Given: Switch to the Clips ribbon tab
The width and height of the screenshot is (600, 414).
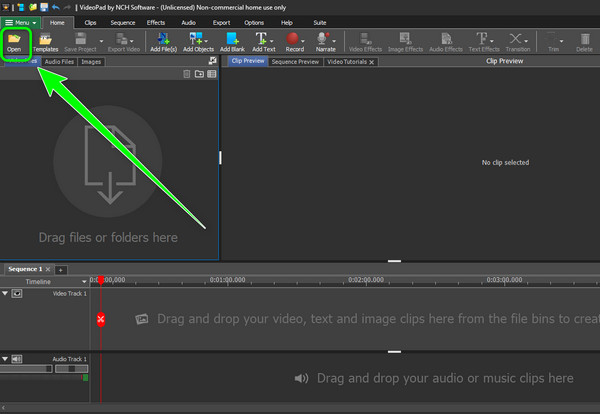Looking at the screenshot, I should (x=90, y=23).
